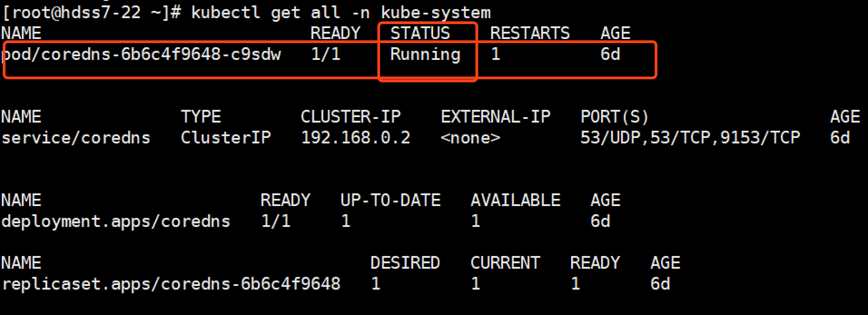
Task: Select the deployment.apps/coredns entry
Action: 116,221
